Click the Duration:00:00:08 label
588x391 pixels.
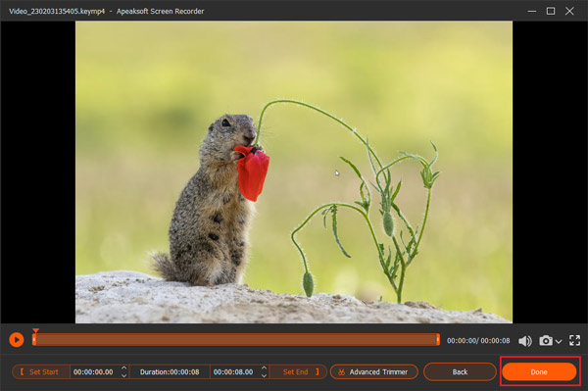[170, 371]
